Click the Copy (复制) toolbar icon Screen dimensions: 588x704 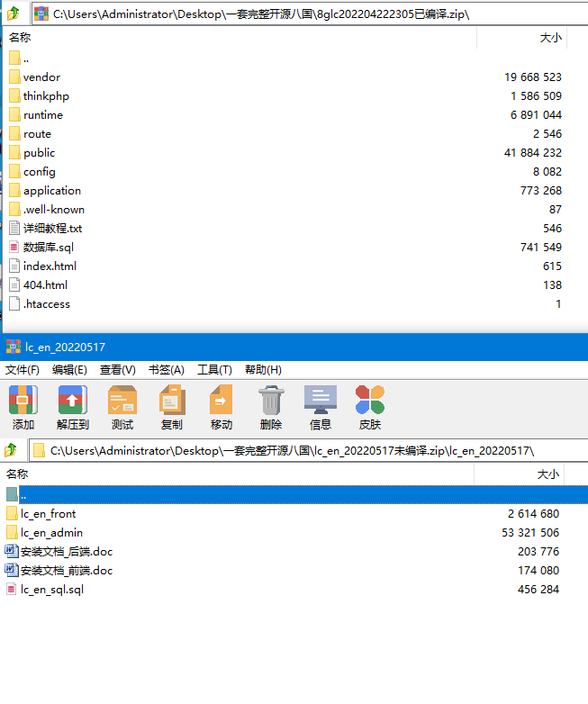pyautogui.click(x=171, y=406)
